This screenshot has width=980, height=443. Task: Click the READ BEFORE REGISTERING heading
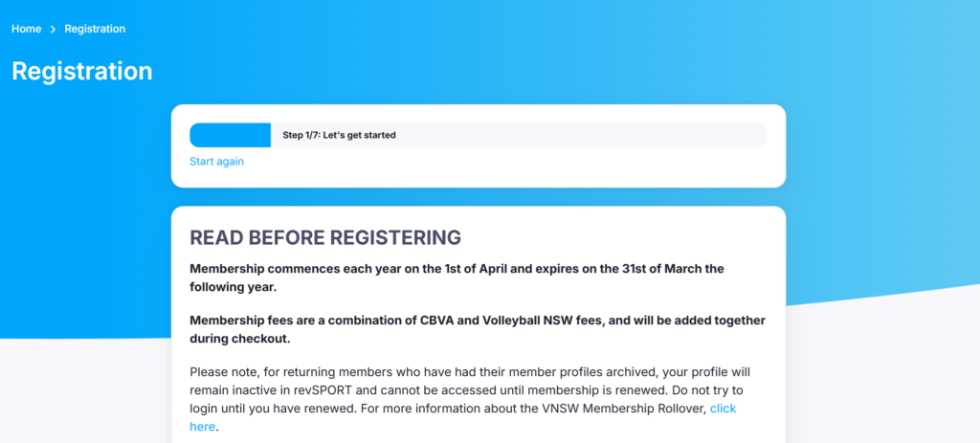pyautogui.click(x=325, y=237)
